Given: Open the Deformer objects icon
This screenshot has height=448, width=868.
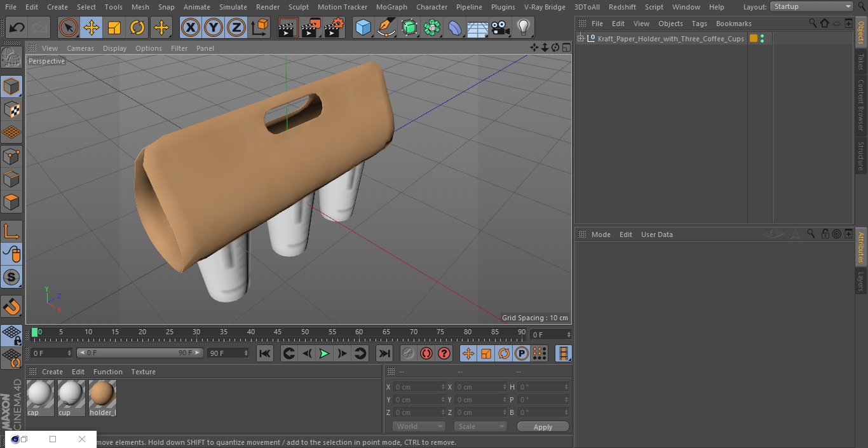Looking at the screenshot, I should pyautogui.click(x=455, y=27).
